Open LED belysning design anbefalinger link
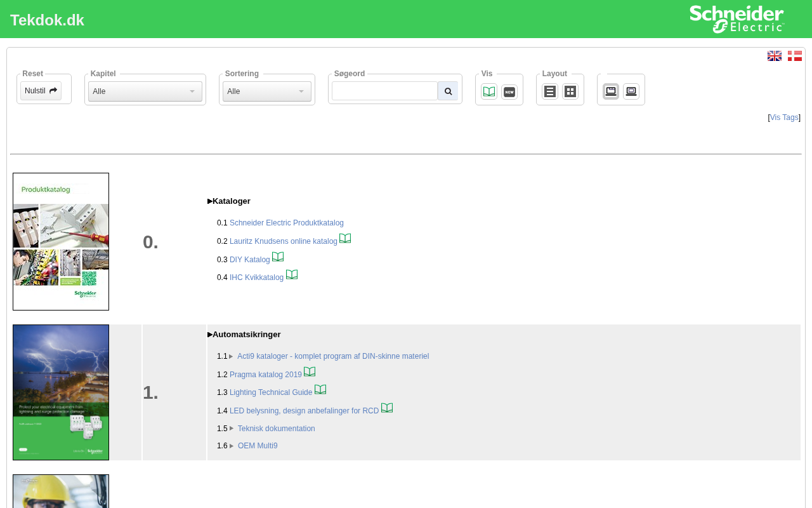 (x=304, y=411)
